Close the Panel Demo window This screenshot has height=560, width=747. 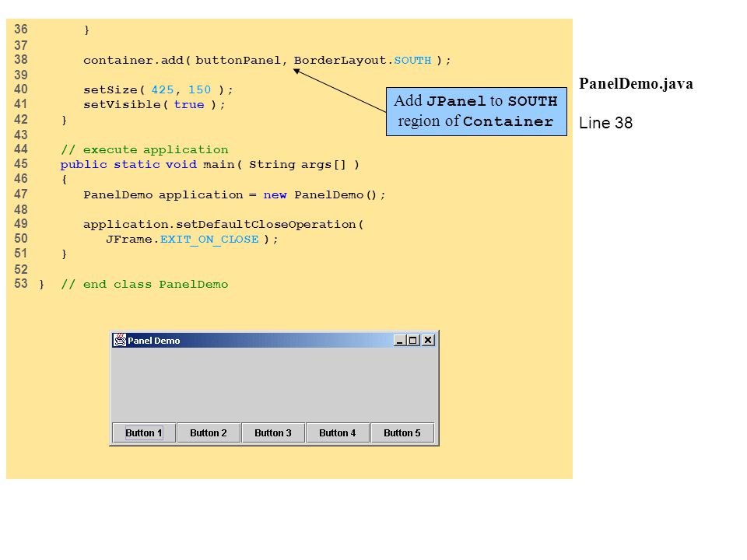pos(428,340)
